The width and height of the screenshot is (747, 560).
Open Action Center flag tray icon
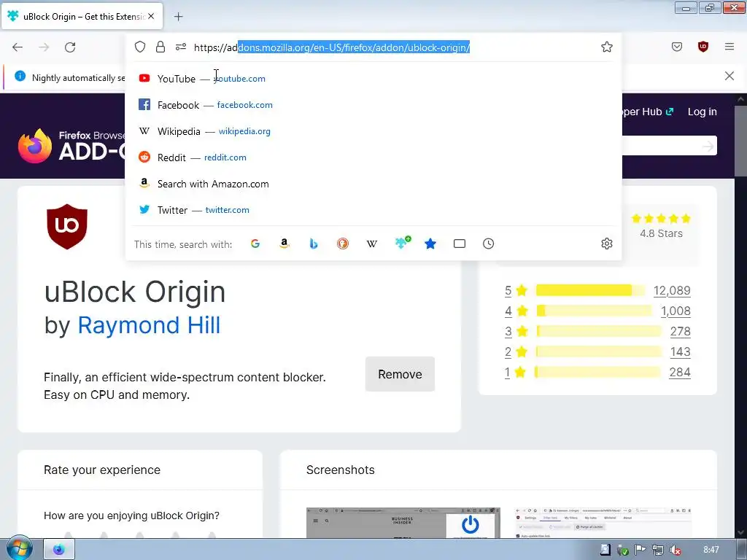pyautogui.click(x=640, y=550)
